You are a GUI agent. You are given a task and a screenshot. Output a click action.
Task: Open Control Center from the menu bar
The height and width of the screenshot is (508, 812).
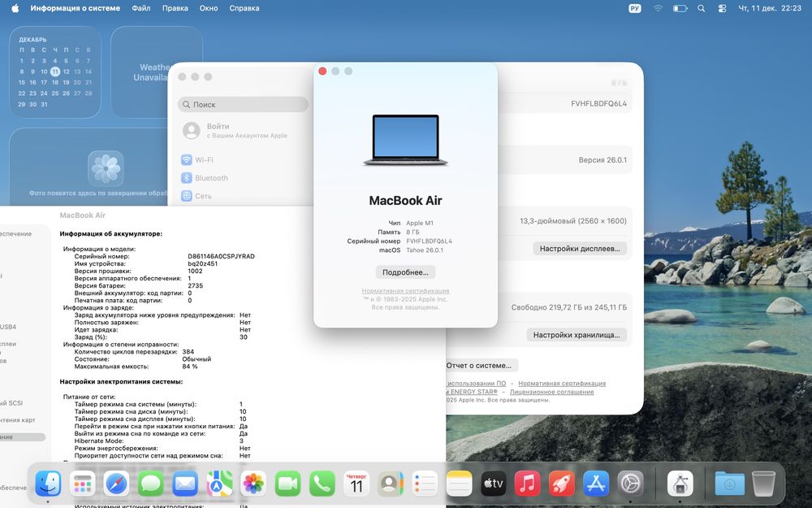[x=723, y=8]
